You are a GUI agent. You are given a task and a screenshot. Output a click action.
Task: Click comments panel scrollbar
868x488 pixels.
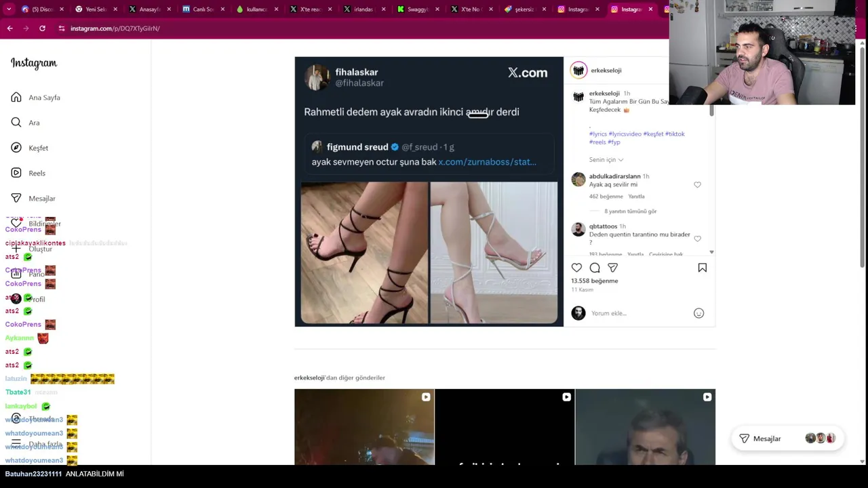(x=711, y=110)
